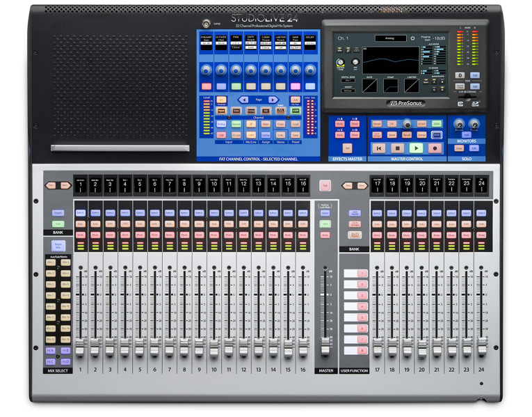Go to next Fat Channel page arrow

(x=273, y=100)
